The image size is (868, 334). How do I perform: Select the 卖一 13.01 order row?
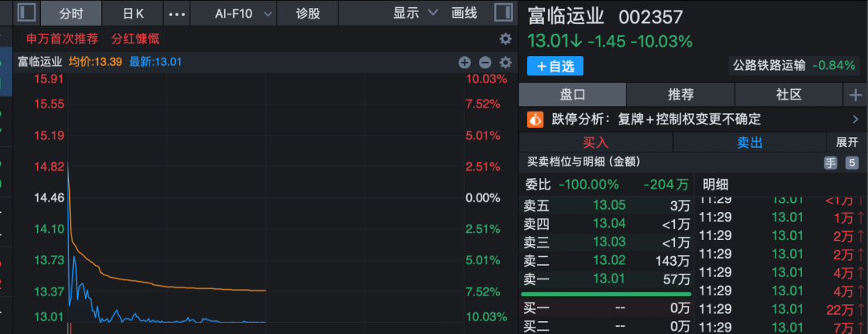[x=606, y=279]
